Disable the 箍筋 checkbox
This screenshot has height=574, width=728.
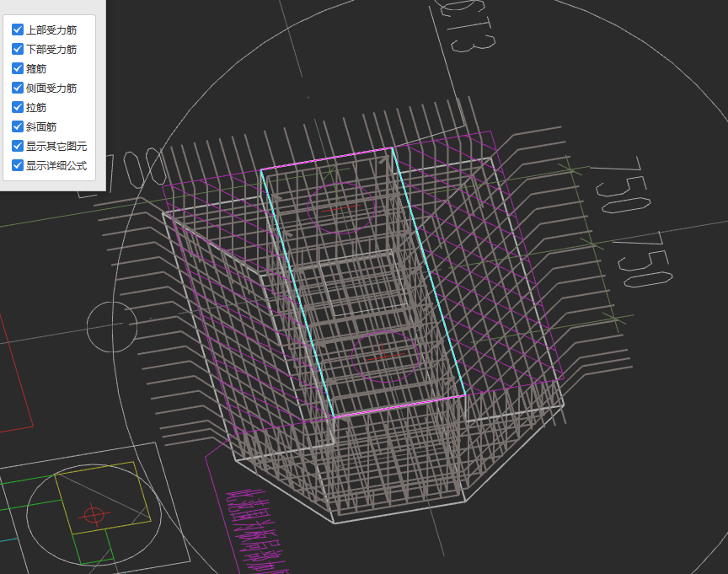coord(18,68)
